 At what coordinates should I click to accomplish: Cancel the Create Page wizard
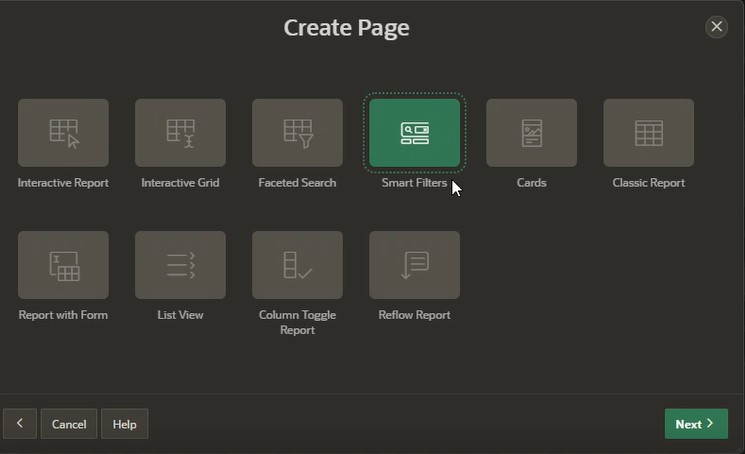69,424
